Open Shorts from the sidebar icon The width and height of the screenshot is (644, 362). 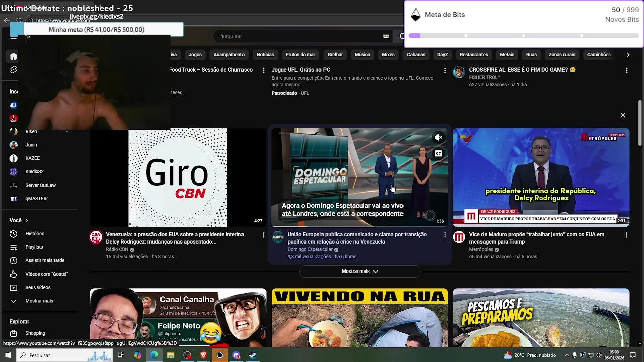(x=14, y=70)
